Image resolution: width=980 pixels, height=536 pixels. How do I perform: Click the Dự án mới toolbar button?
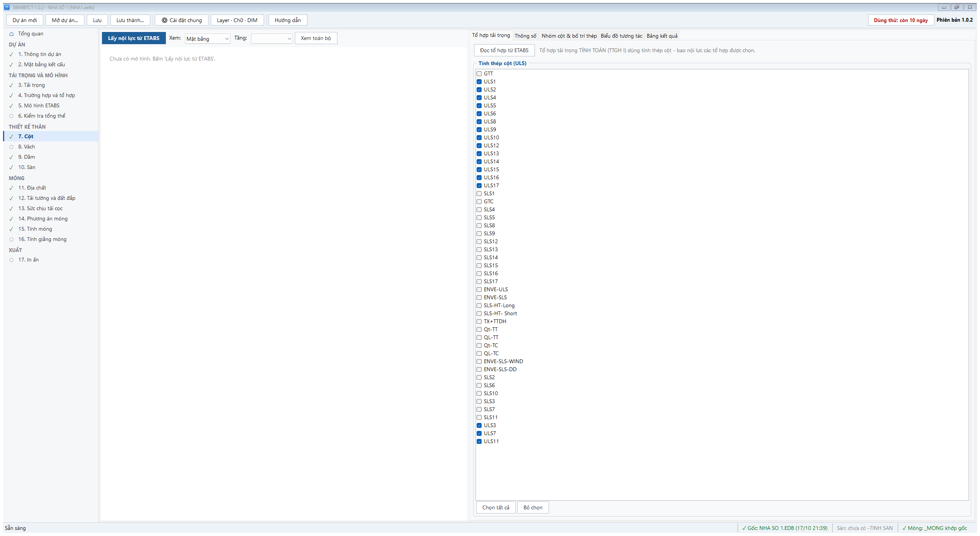point(25,20)
